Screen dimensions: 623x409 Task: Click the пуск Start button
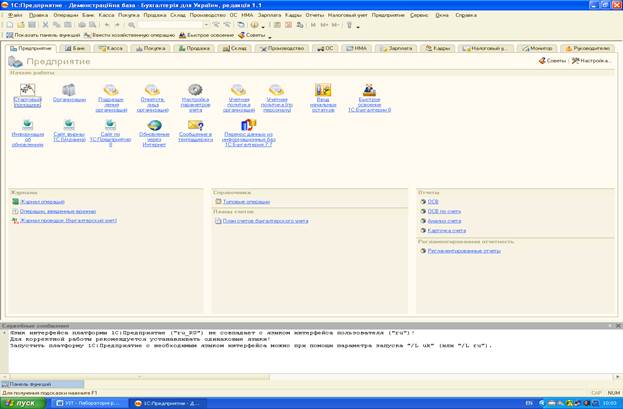coord(23,403)
